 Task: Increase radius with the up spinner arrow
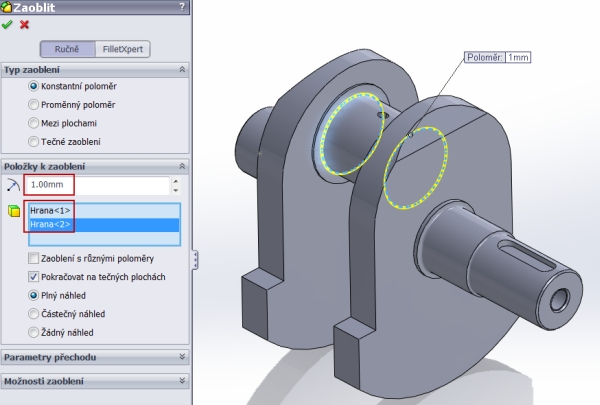click(x=176, y=181)
